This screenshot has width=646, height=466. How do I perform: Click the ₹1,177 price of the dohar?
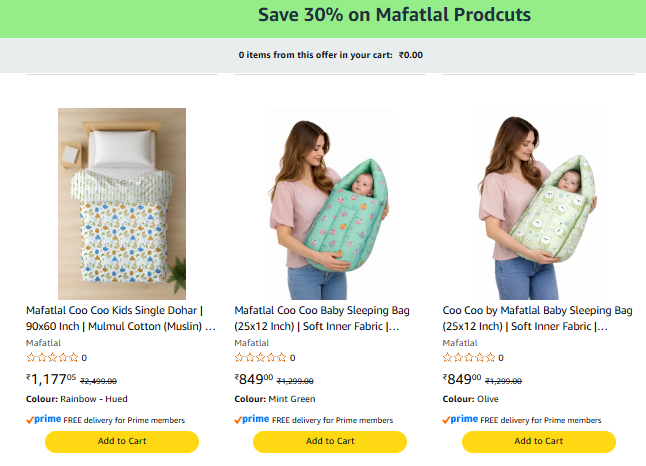tap(50, 379)
